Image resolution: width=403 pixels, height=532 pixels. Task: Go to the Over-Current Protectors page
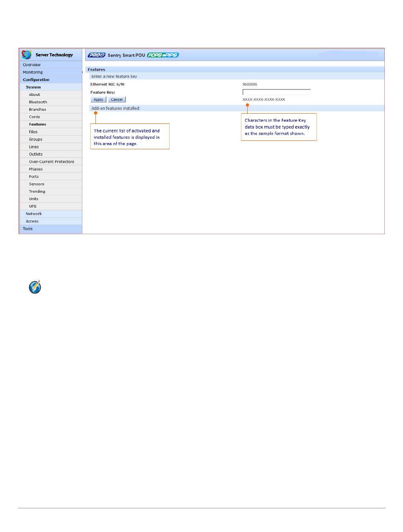(x=51, y=162)
